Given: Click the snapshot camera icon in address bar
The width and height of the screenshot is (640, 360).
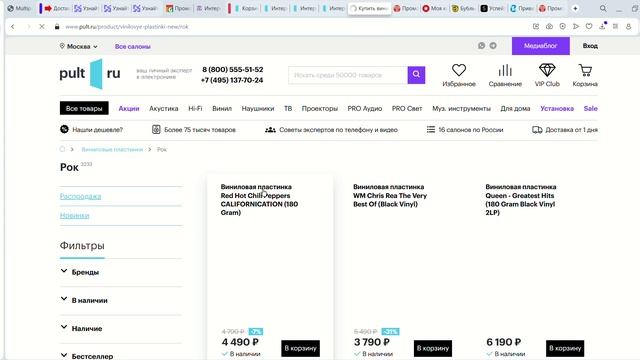Looking at the screenshot, I should pos(549,27).
